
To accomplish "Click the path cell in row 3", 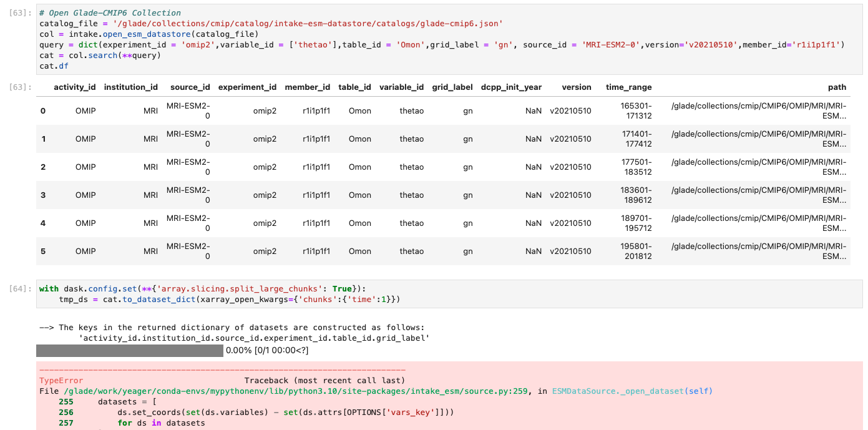I will [759, 195].
